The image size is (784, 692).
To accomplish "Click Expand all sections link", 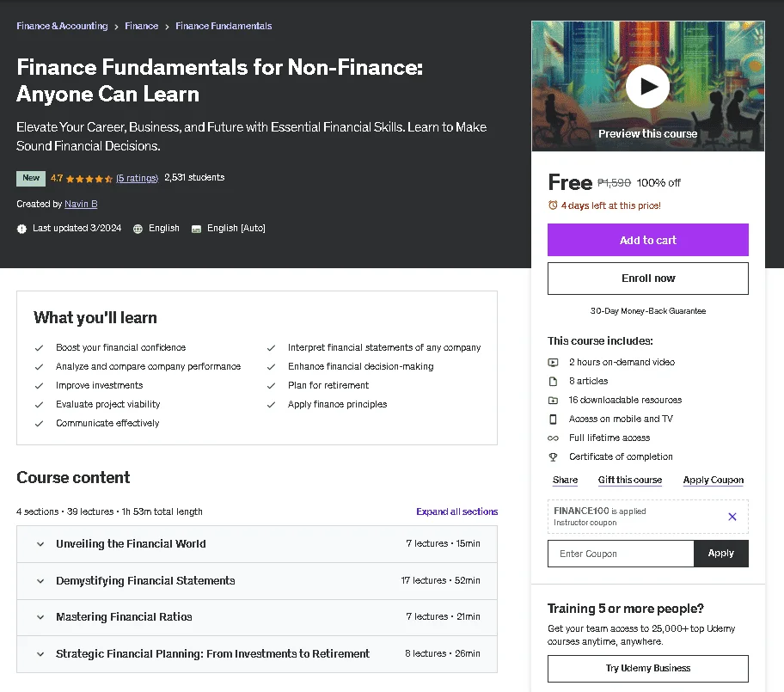I will point(457,511).
